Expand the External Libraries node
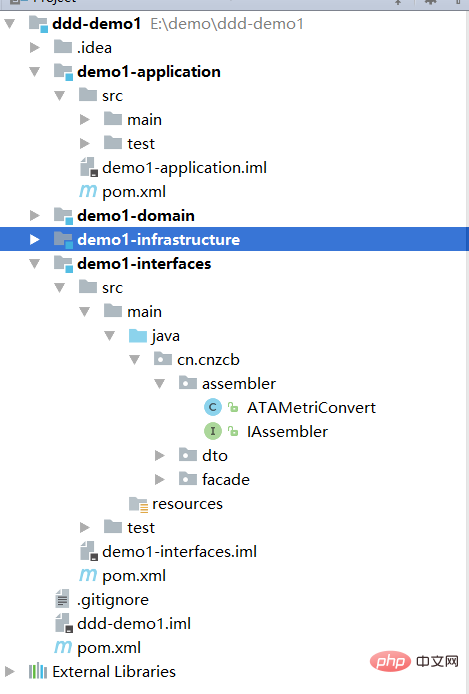The width and height of the screenshot is (469, 694). pos(9,671)
